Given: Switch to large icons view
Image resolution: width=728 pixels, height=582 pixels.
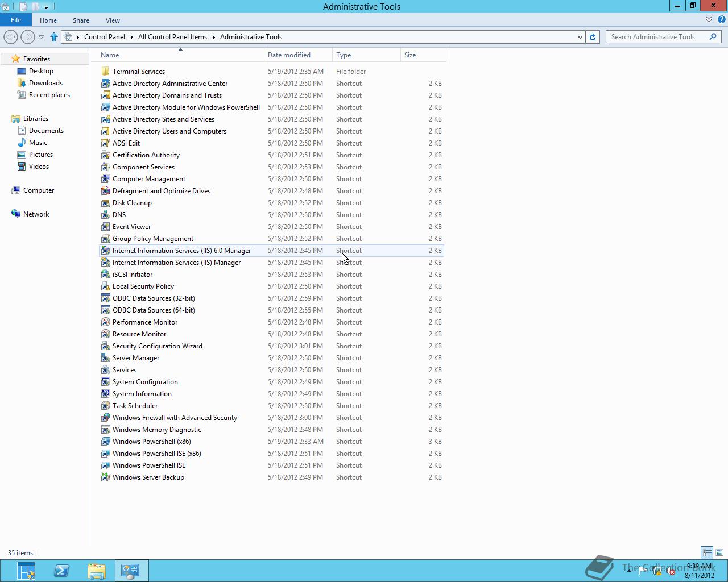Looking at the screenshot, I should (719, 552).
